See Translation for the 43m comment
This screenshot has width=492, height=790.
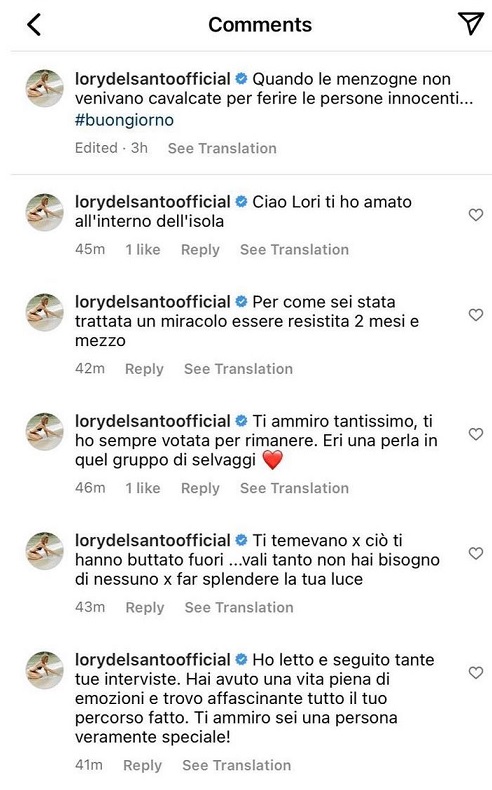(x=239, y=607)
